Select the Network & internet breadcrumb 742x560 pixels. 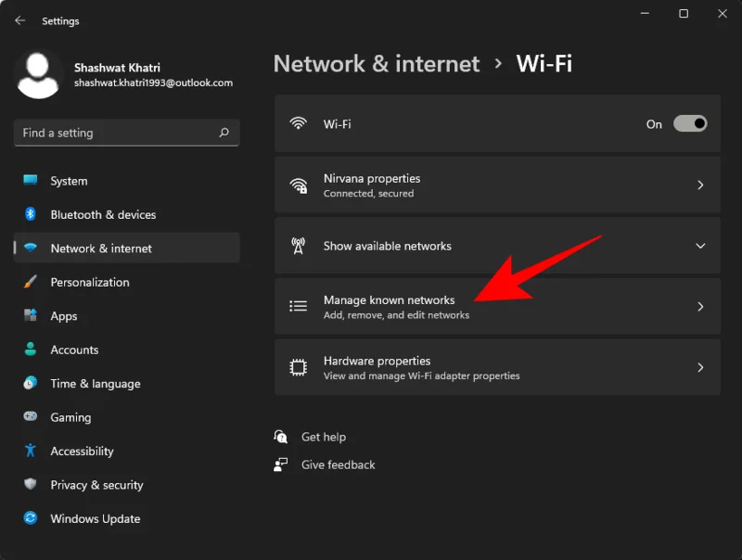click(x=376, y=63)
